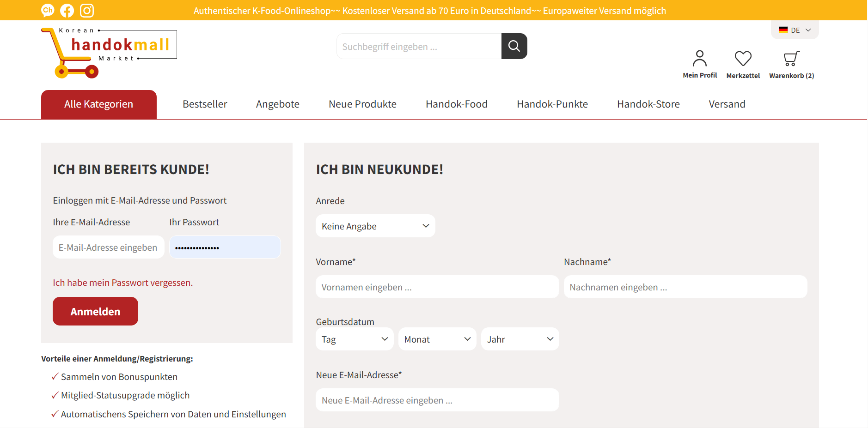Open the password forgotten link
The height and width of the screenshot is (428, 868).
(122, 283)
